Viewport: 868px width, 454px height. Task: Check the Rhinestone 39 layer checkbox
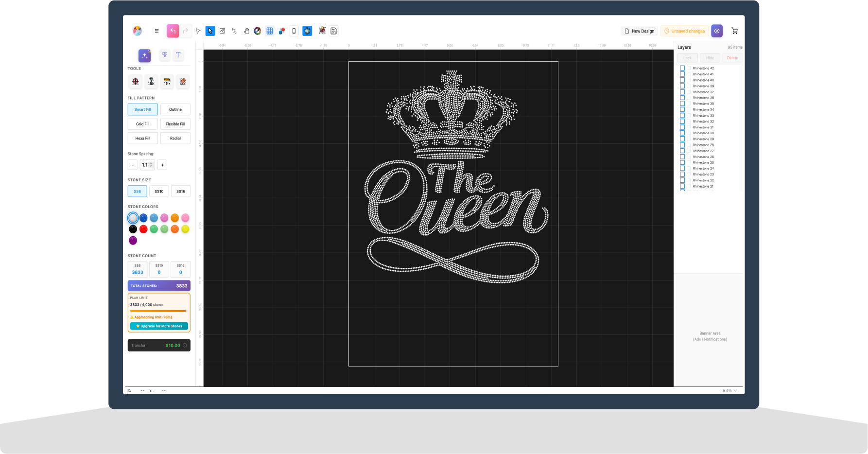682,86
